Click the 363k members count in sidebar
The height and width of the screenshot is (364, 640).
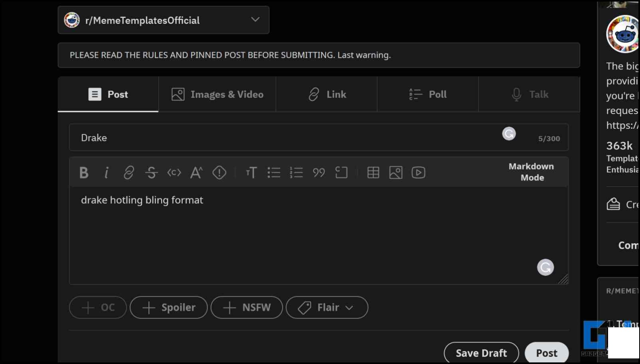point(619,146)
